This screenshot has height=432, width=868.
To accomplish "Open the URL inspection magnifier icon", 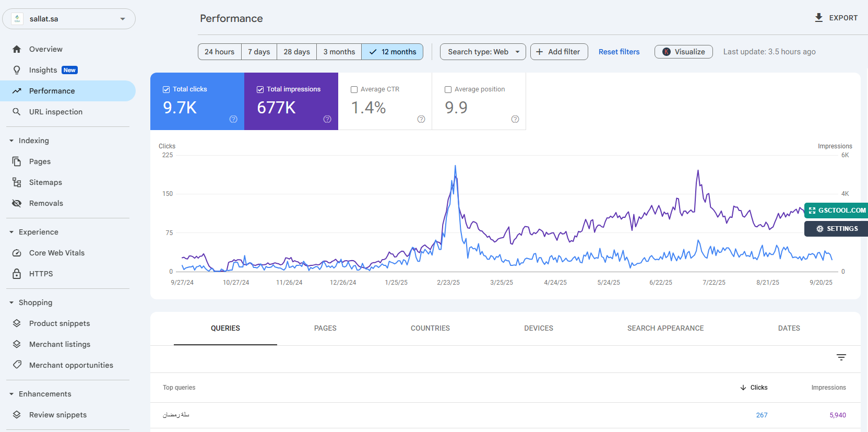I will click(17, 112).
